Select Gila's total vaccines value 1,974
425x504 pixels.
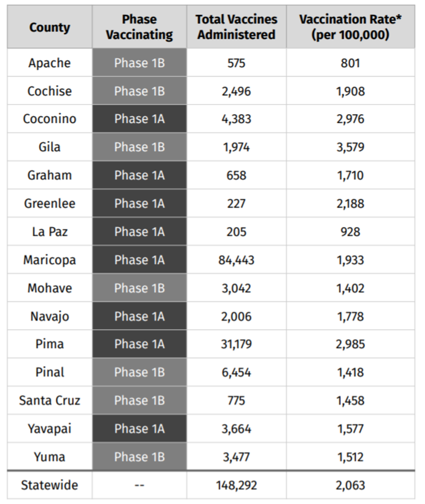tap(236, 148)
